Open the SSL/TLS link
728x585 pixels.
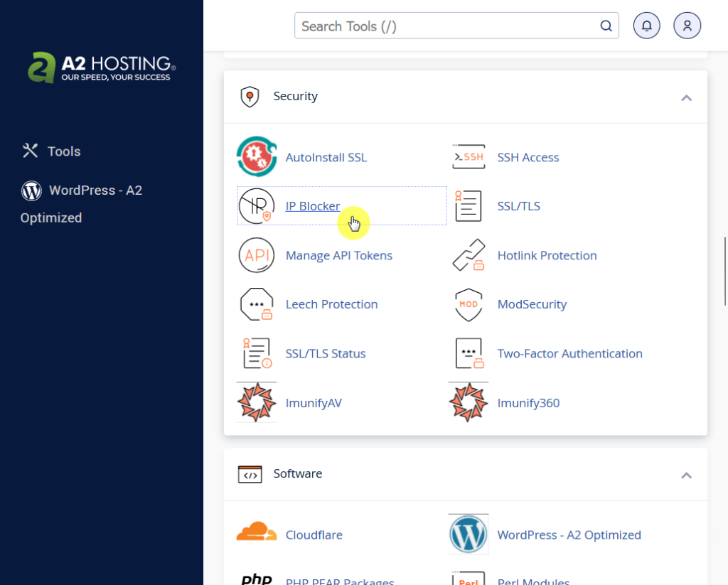click(x=518, y=206)
